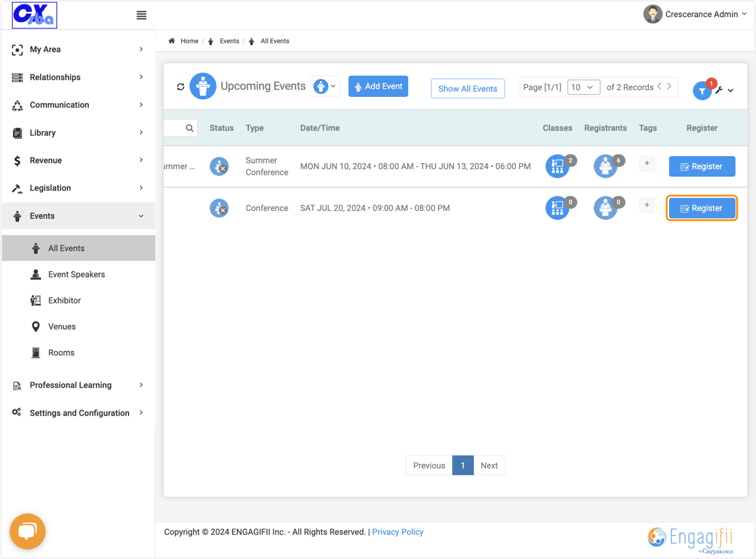Go to the previous page with left chevron
756x559 pixels.
coord(660,87)
